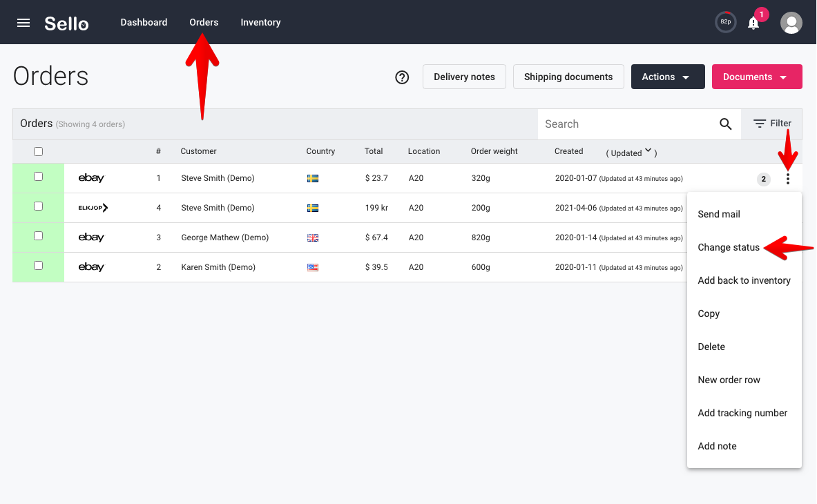Open the 82p points indicator

pos(725,22)
